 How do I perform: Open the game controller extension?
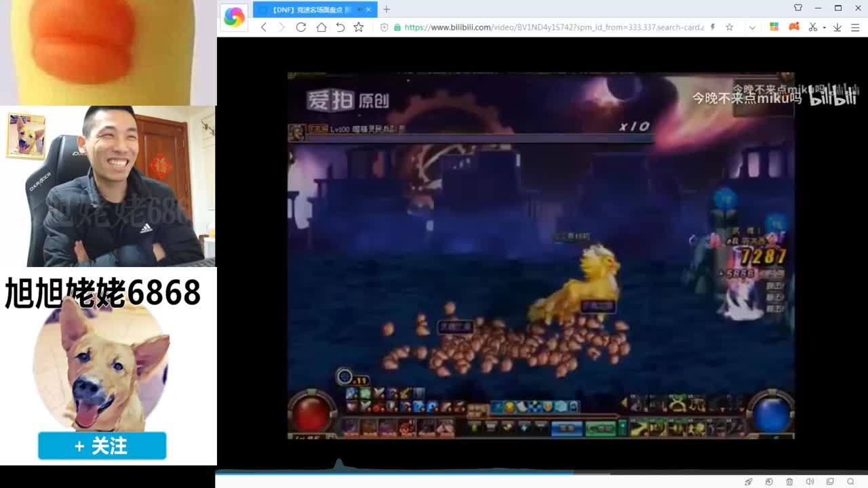coord(794,27)
